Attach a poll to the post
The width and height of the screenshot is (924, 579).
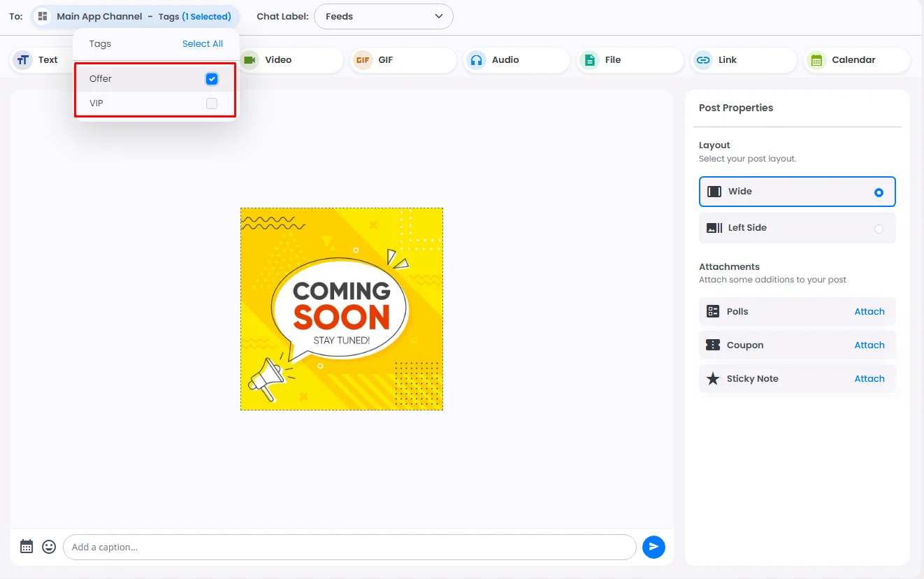click(869, 312)
